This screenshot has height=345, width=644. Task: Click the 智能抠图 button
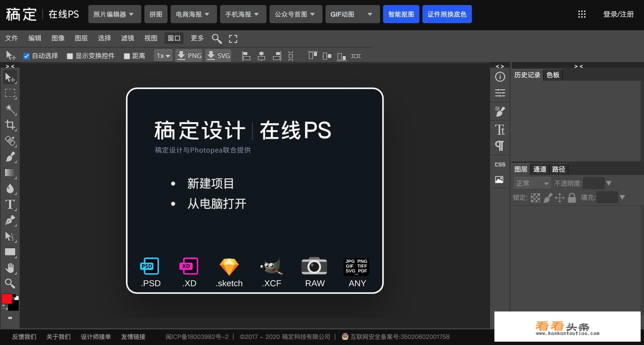[x=401, y=14]
